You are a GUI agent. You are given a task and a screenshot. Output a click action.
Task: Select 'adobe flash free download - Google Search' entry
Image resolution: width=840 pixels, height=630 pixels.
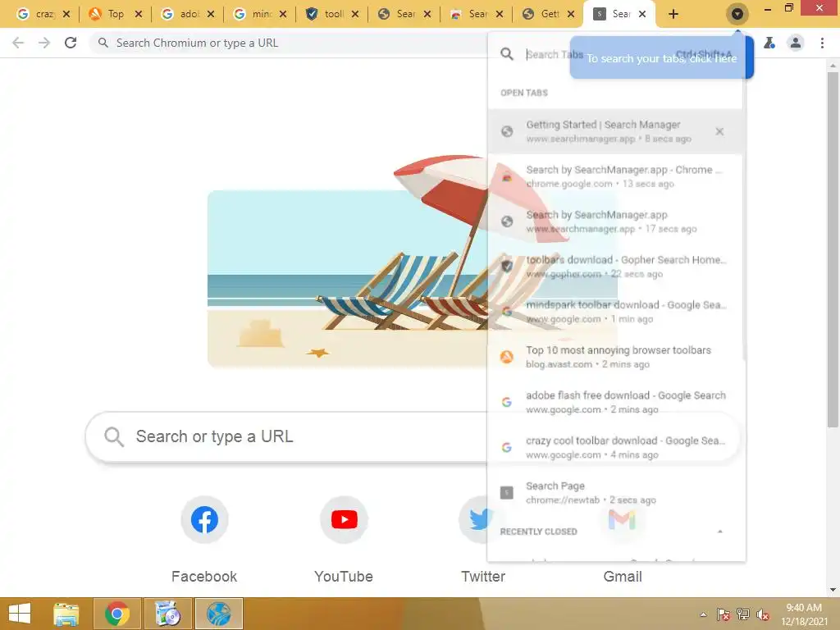(x=615, y=402)
